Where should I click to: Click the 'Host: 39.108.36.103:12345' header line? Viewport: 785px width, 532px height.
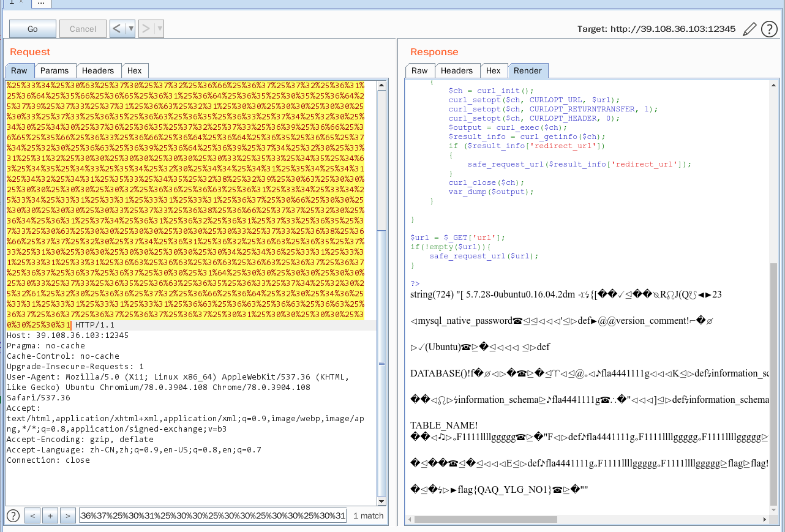coord(67,335)
